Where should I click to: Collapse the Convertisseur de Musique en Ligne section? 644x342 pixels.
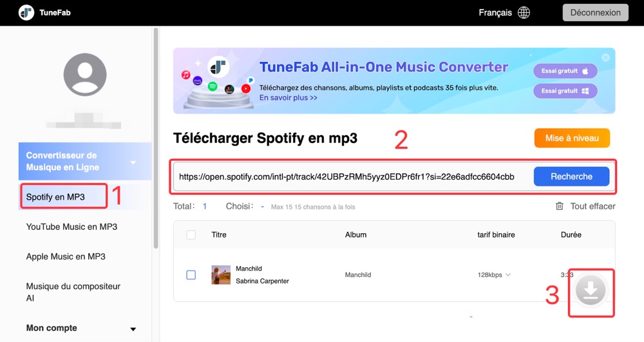pos(133,162)
